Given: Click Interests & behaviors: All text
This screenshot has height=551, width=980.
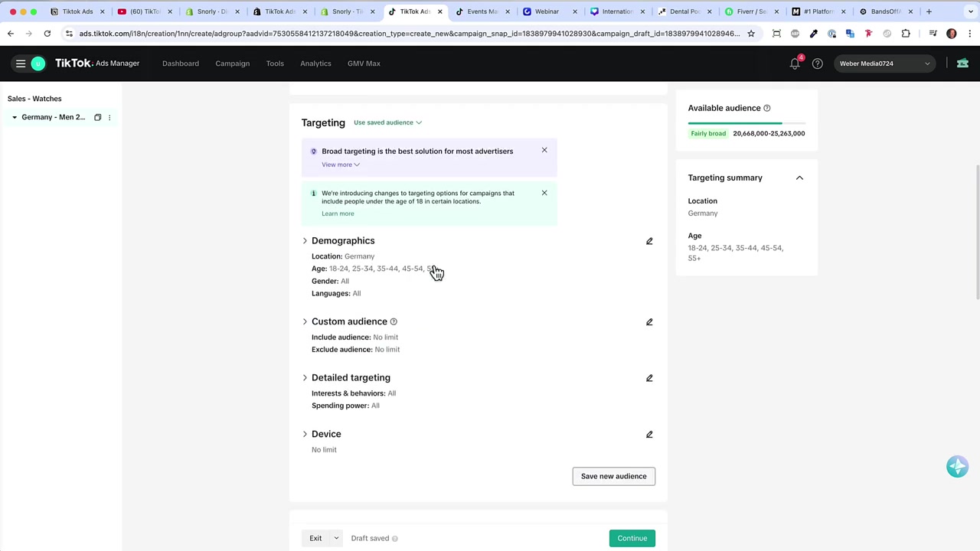Looking at the screenshot, I should [354, 393].
